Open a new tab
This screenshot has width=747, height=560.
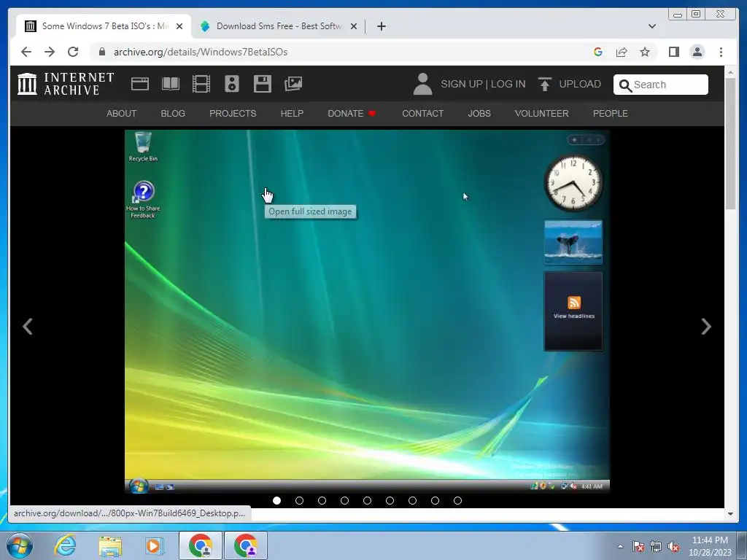(x=381, y=26)
